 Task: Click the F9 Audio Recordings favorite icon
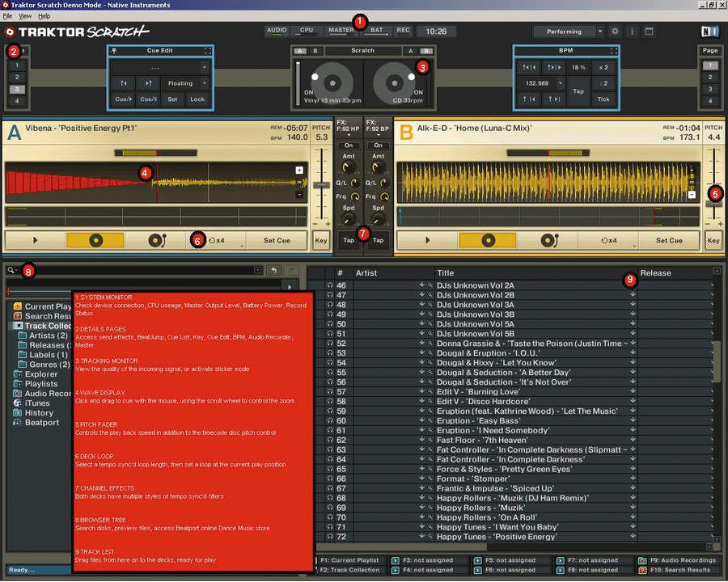click(642, 561)
